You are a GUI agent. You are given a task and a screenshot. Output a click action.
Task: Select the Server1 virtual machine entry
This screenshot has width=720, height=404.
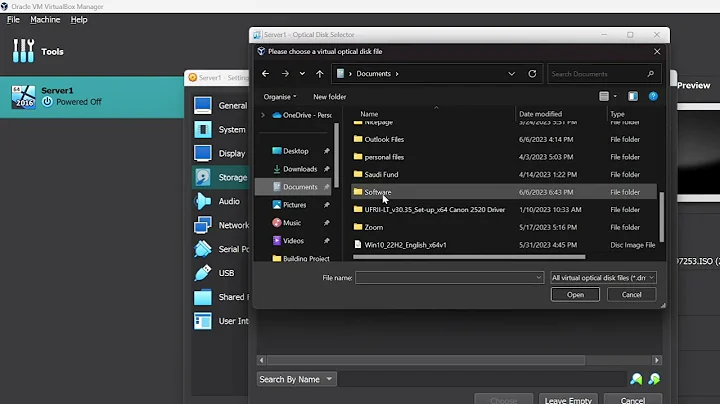click(x=92, y=96)
